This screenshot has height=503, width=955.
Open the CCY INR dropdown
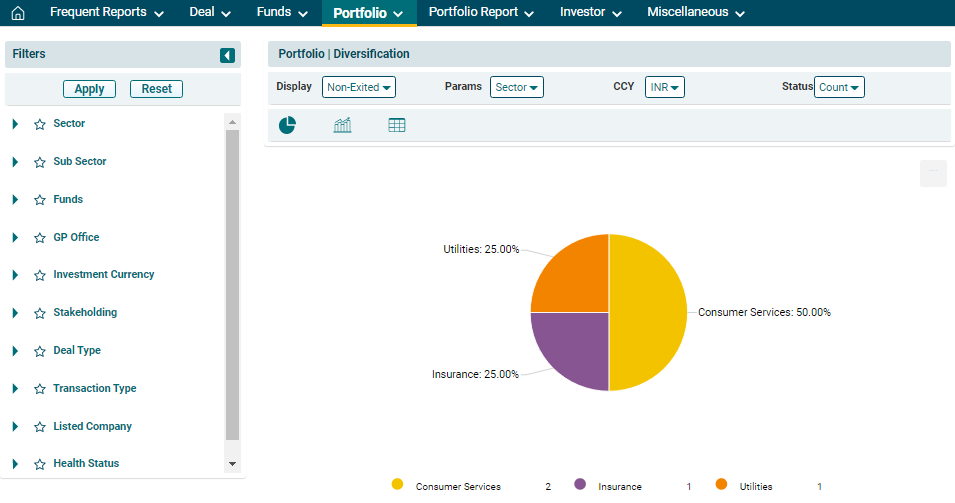[x=664, y=87]
